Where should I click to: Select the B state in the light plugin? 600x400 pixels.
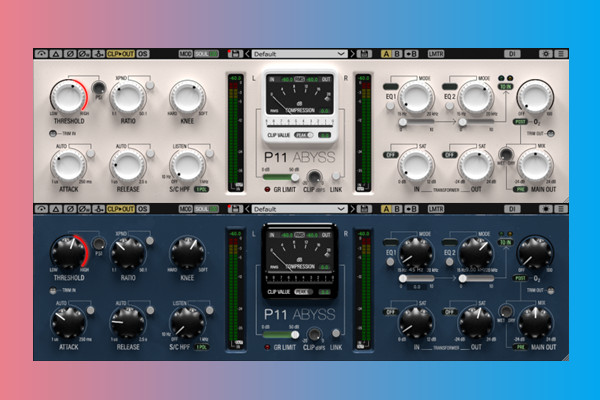(x=397, y=54)
